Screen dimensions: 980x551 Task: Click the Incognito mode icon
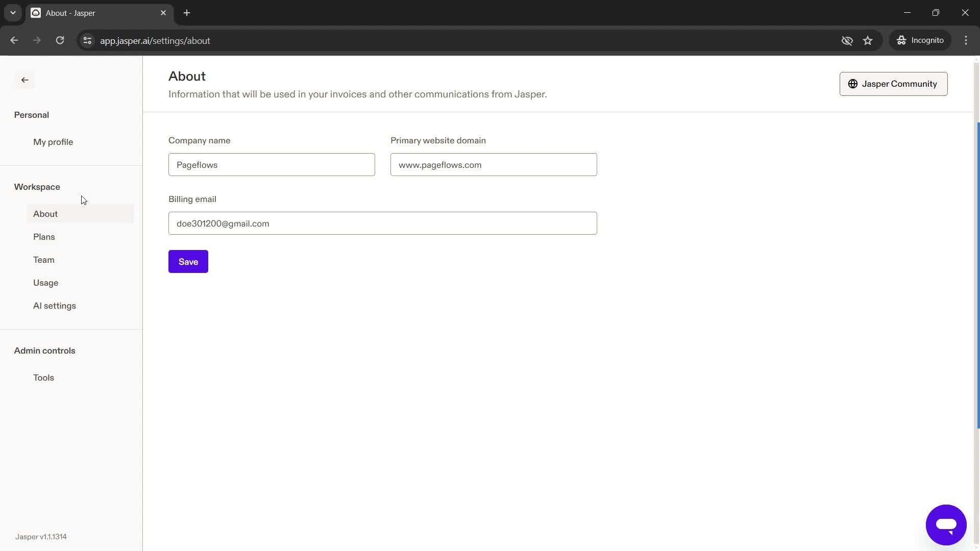[x=902, y=40]
